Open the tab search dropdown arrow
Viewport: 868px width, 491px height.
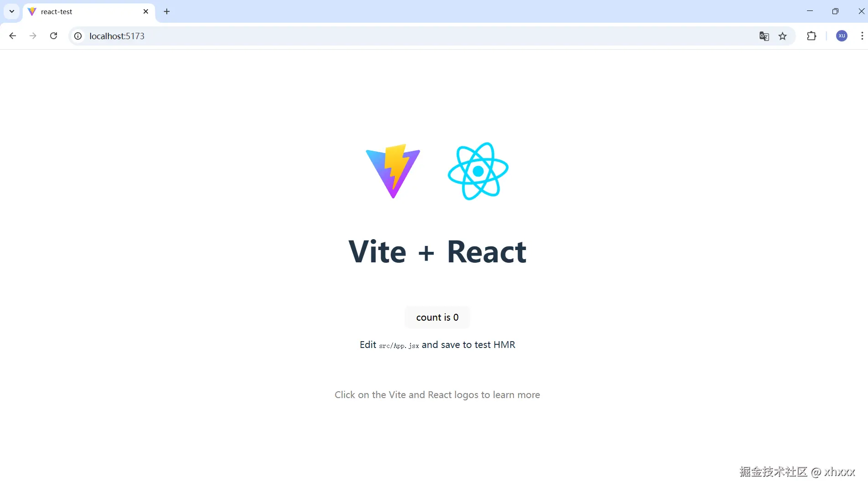(12, 11)
